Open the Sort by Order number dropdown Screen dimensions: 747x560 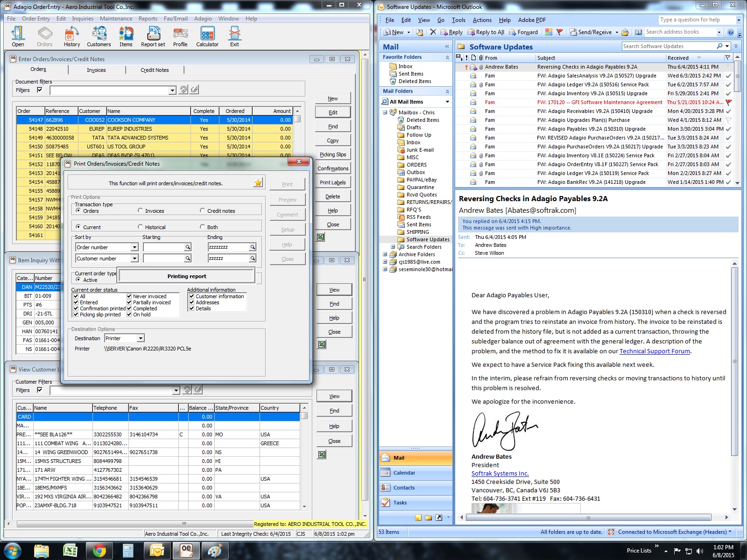134,247
